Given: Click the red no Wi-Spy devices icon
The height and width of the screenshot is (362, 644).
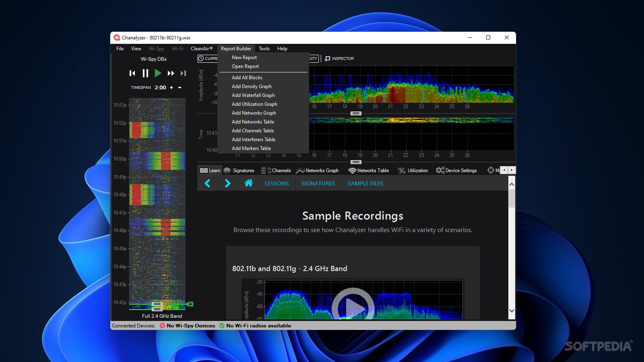Looking at the screenshot, I should (x=162, y=326).
